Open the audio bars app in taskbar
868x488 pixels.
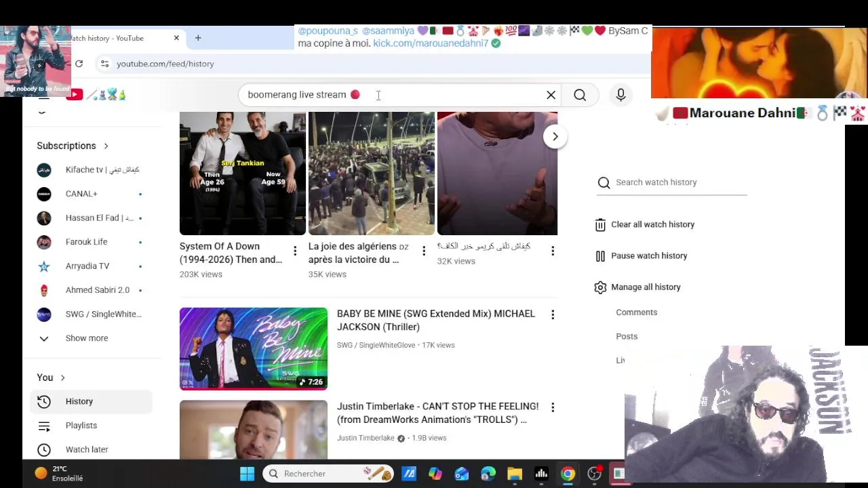(541, 474)
